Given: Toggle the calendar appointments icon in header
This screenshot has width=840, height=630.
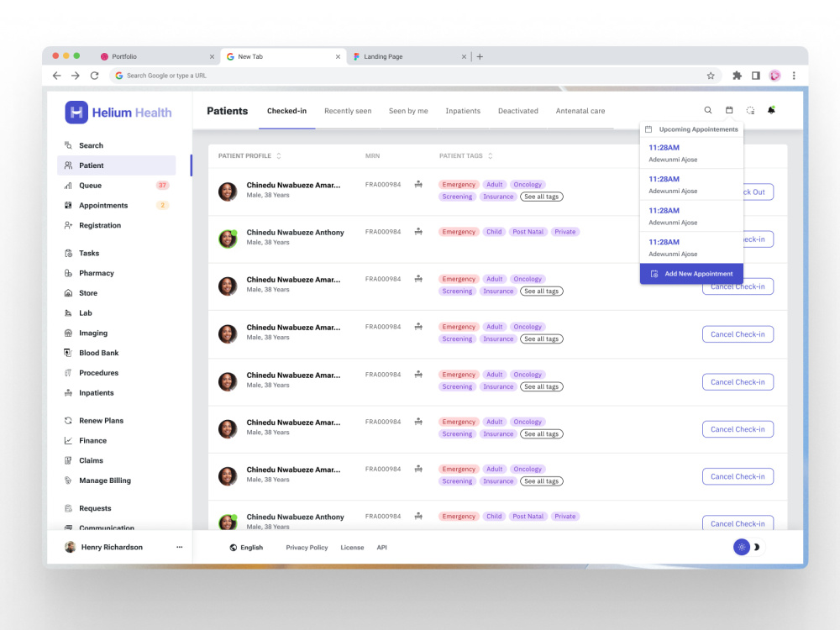Looking at the screenshot, I should click(729, 110).
